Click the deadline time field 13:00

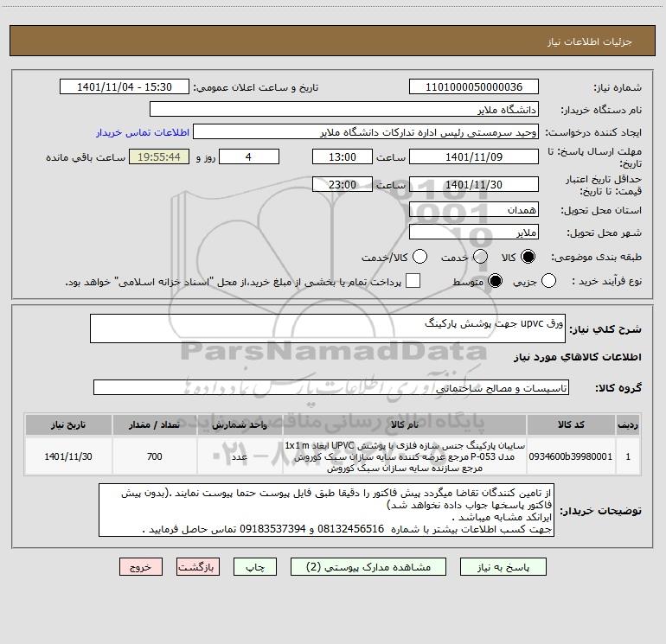343,156
